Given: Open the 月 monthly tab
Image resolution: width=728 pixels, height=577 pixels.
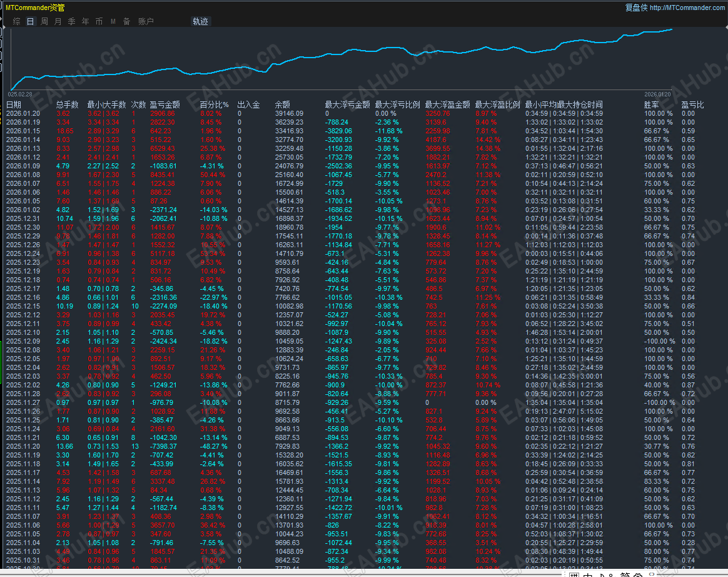Looking at the screenshot, I should [58, 21].
